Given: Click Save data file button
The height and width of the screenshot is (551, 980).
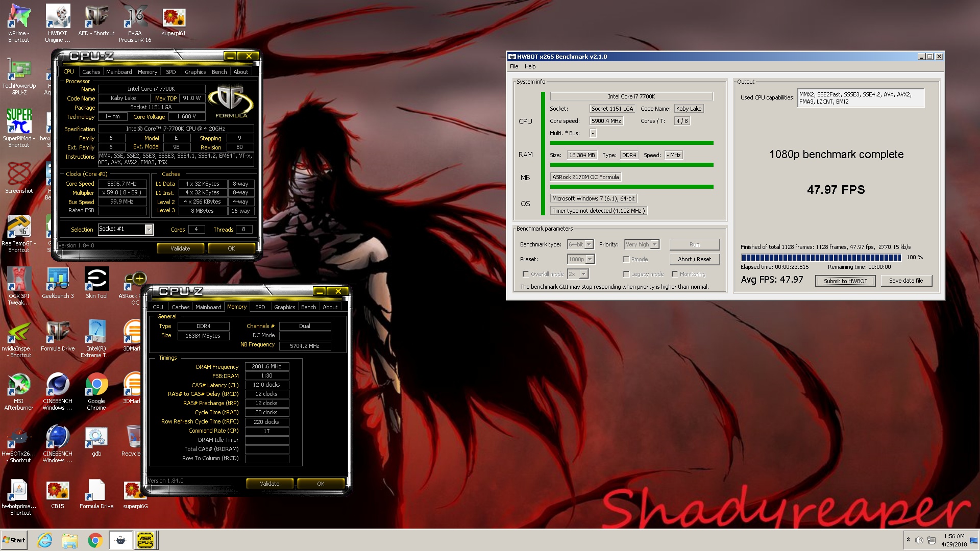Looking at the screenshot, I should (906, 281).
